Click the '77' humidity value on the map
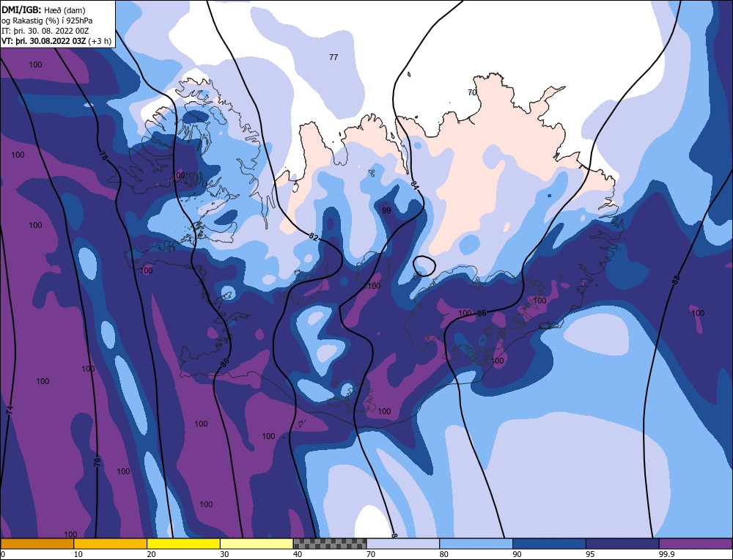This screenshot has height=560, width=733. tap(334, 57)
